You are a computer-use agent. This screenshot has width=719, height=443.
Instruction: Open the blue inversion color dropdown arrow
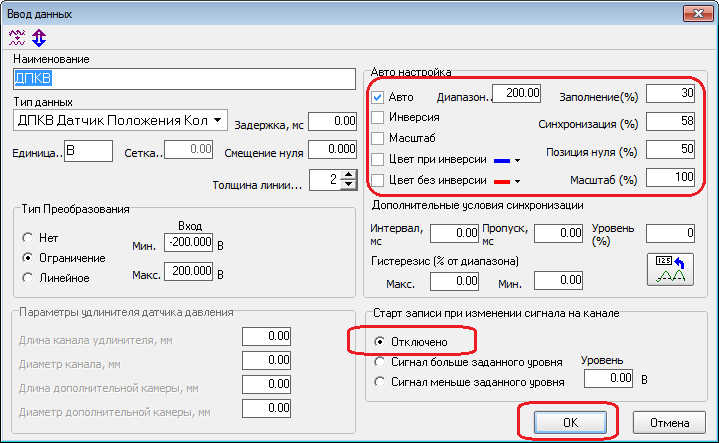point(517,161)
